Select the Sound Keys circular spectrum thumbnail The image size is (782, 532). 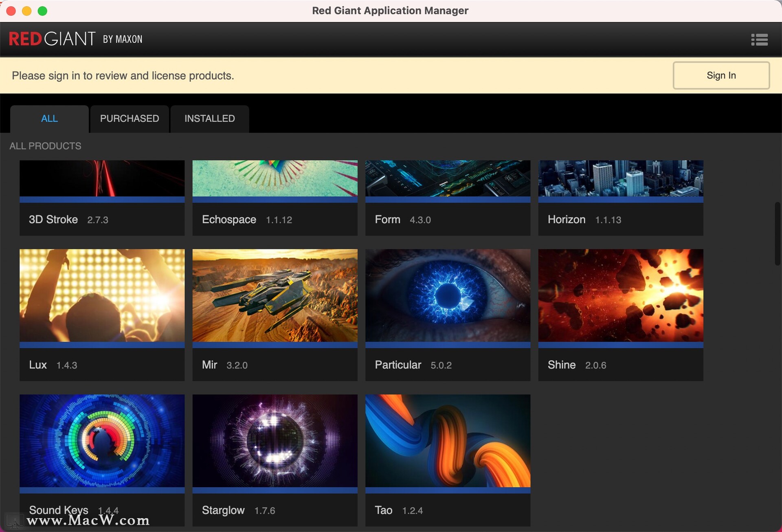[x=102, y=441]
